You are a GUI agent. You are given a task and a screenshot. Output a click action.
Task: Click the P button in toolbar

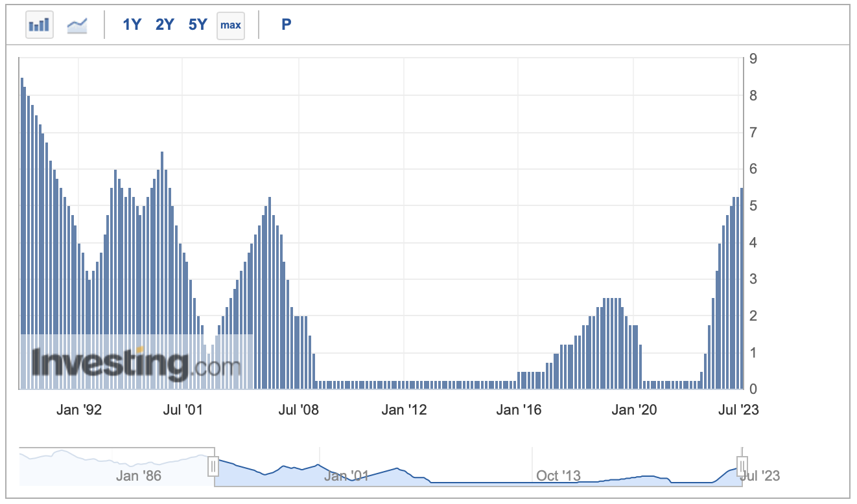[287, 25]
